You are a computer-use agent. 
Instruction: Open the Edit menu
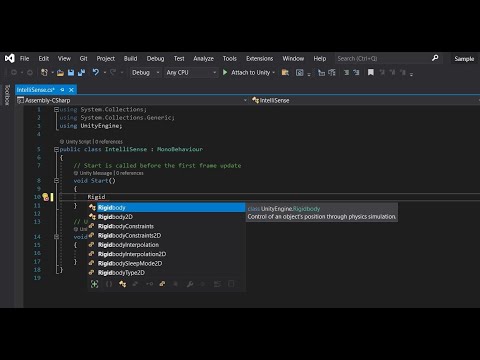[44, 58]
